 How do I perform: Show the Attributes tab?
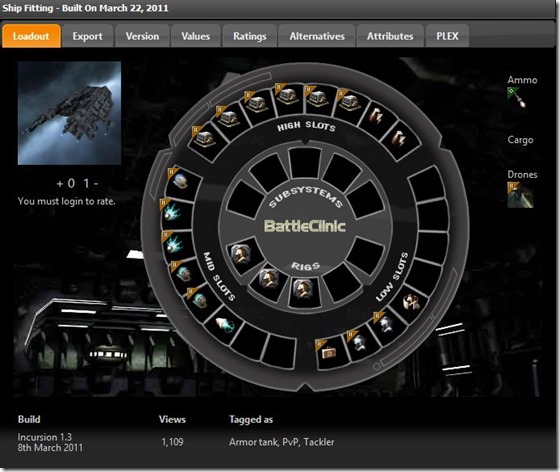tap(390, 36)
